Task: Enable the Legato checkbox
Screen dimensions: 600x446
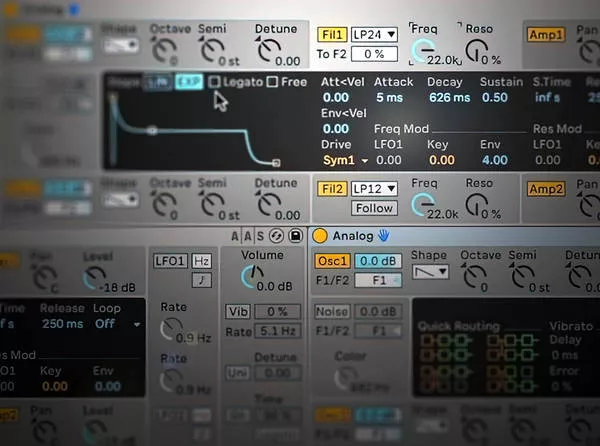Action: pyautogui.click(x=214, y=82)
